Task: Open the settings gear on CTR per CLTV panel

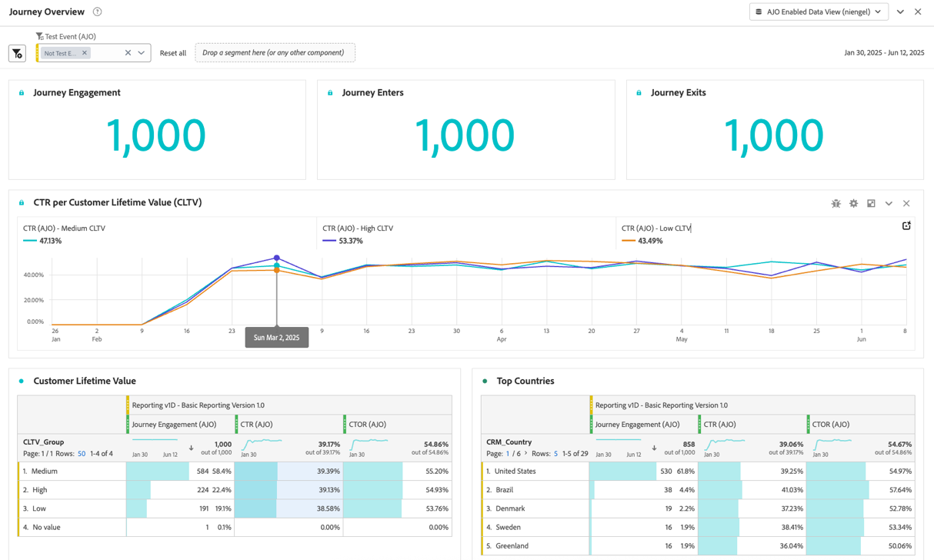Action: click(853, 203)
